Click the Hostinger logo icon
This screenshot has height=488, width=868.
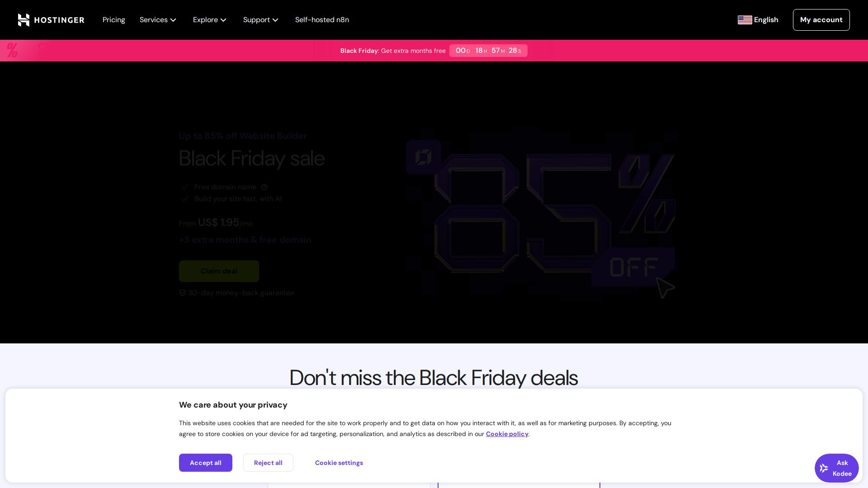[x=24, y=20]
